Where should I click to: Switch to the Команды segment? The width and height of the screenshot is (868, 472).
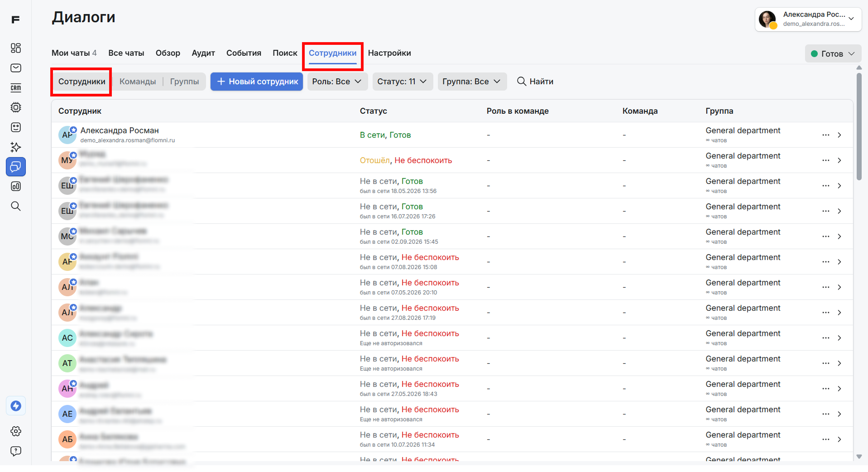point(138,82)
